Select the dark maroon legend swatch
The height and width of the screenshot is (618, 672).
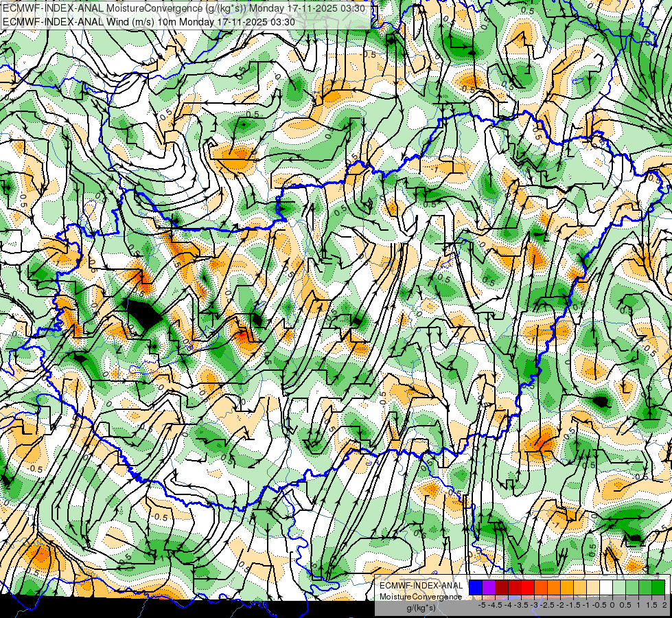click(502, 587)
